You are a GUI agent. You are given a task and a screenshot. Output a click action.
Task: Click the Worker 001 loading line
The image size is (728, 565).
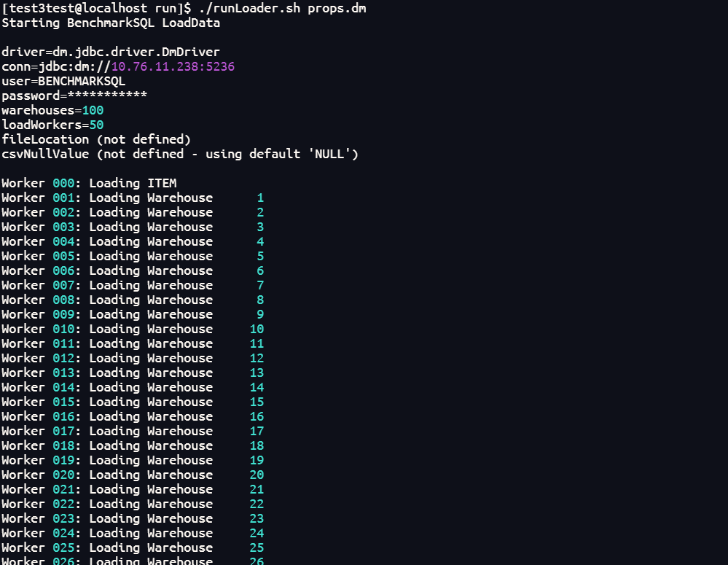coord(133,198)
